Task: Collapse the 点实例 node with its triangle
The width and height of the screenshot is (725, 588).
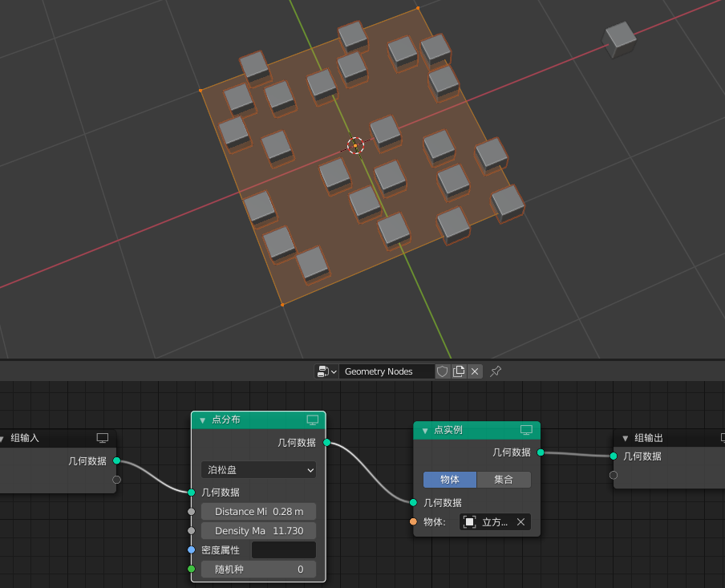Action: pyautogui.click(x=424, y=431)
